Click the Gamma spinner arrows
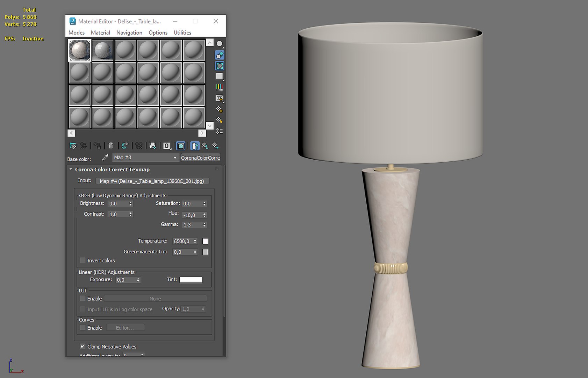Viewport: 588px width, 378px height. click(205, 225)
